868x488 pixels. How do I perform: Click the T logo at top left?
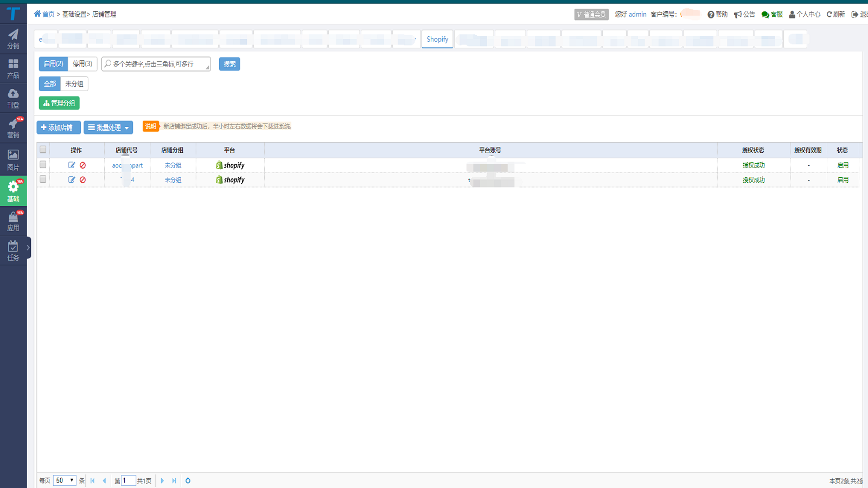coord(13,14)
